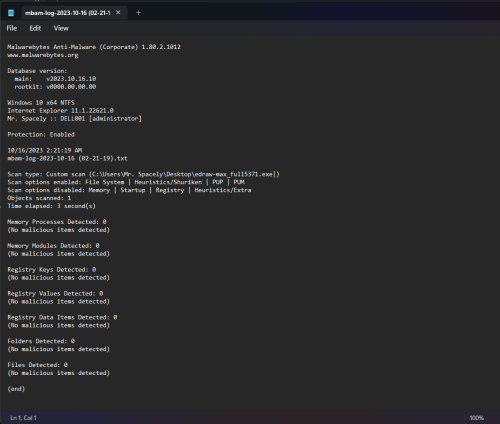Click the Notepad app icon in title bar
The width and height of the screenshot is (500, 424).
11,13
